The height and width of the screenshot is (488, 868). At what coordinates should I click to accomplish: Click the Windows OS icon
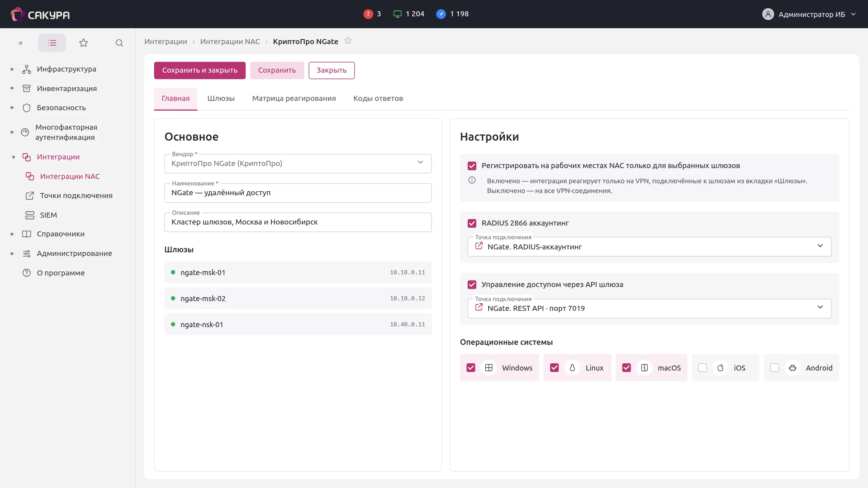(x=489, y=368)
